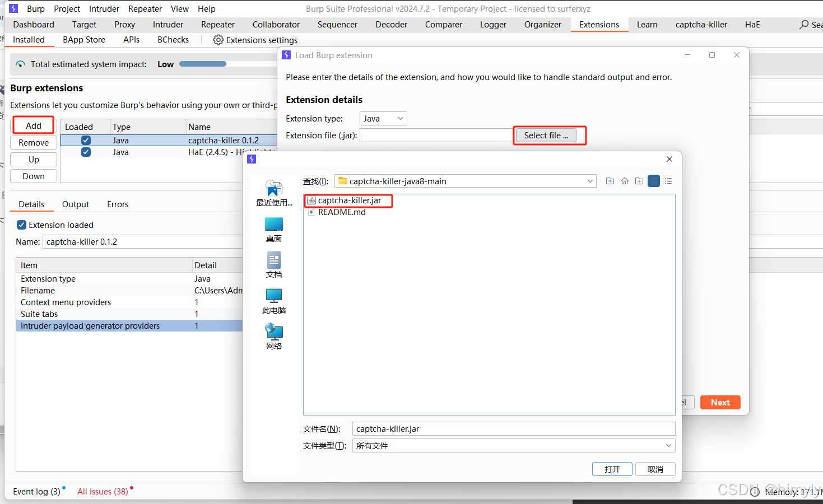Close the file chooser dialog
823x504 pixels.
tap(669, 159)
